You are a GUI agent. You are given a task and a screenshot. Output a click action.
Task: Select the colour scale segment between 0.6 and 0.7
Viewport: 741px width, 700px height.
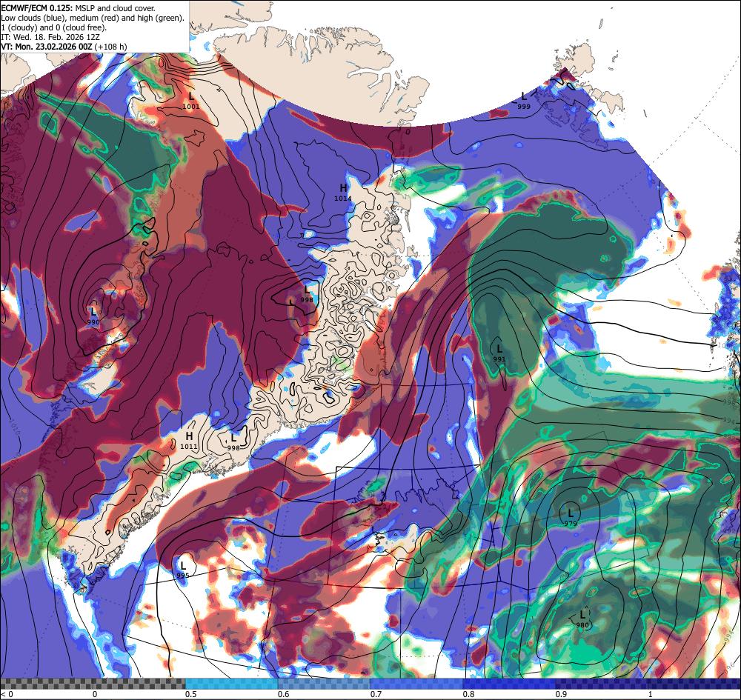click(324, 684)
